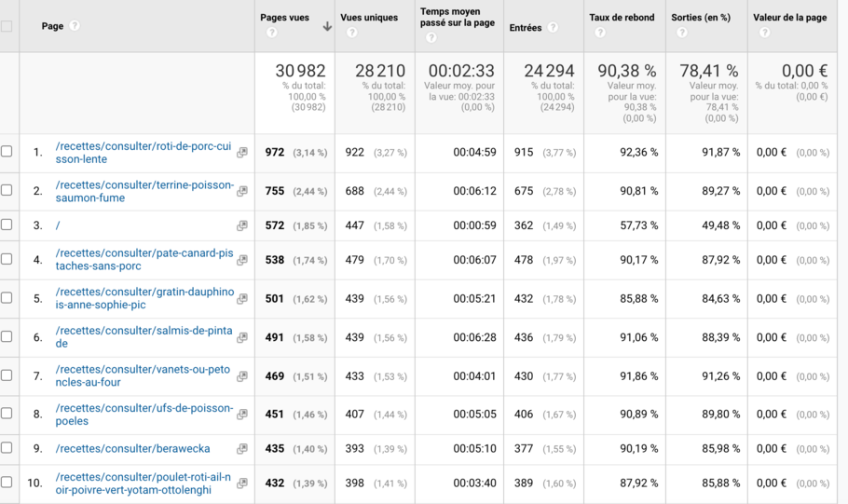Open poulet-roti-ail-noir yotam-ottolenghi link
The height and width of the screenshot is (504, 848).
point(143,483)
